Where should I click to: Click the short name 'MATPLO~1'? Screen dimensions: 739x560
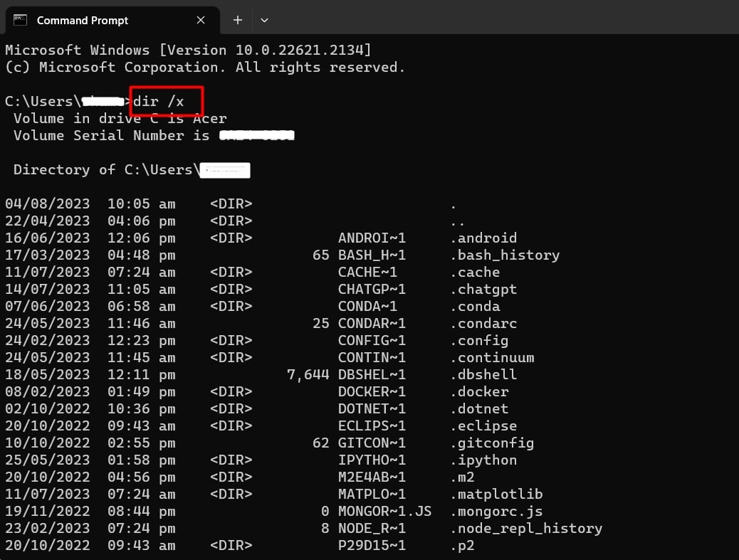[x=372, y=494]
